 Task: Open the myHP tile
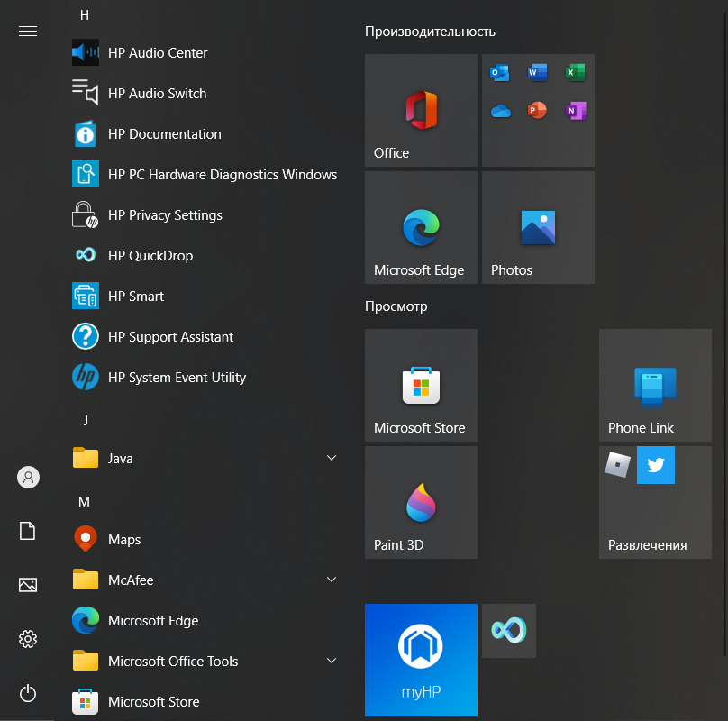pos(421,660)
